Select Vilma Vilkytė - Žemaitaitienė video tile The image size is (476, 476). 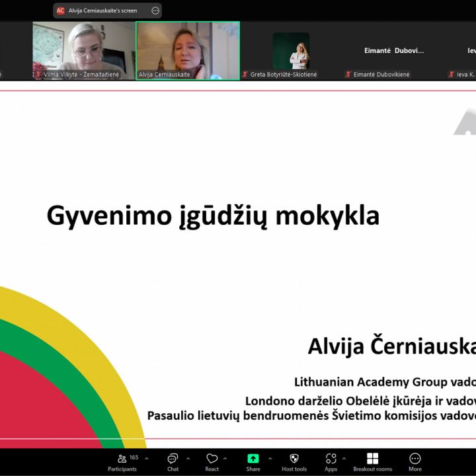click(x=84, y=50)
